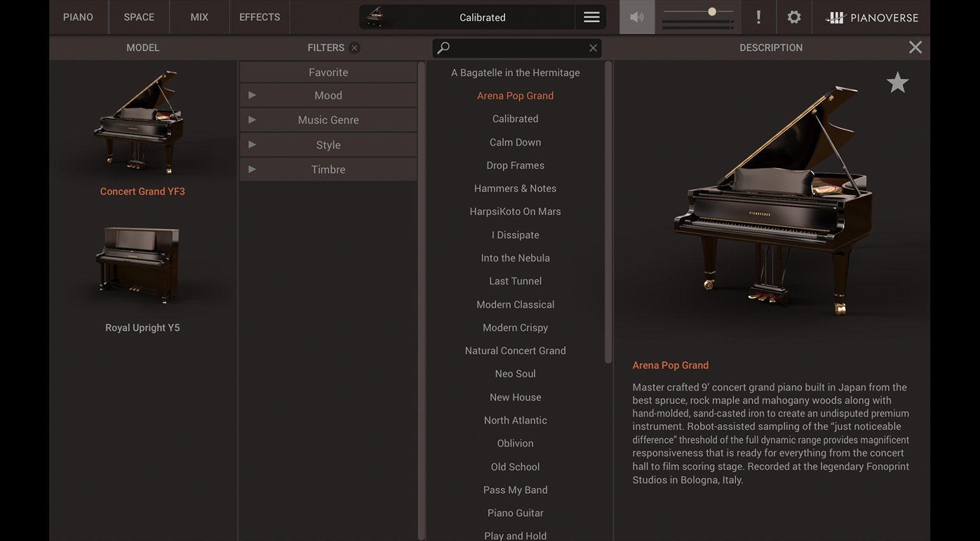Star Arena Pop Grand as a favorite
980x541 pixels.
coord(897,82)
